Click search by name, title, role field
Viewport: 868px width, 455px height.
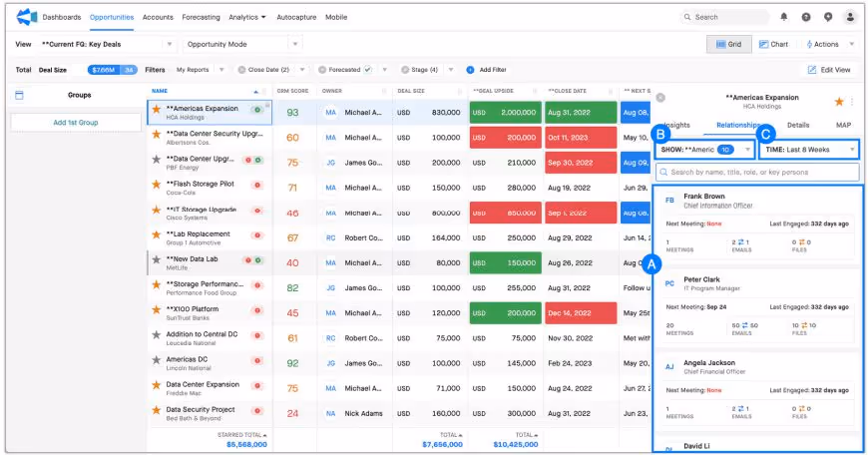(757, 173)
